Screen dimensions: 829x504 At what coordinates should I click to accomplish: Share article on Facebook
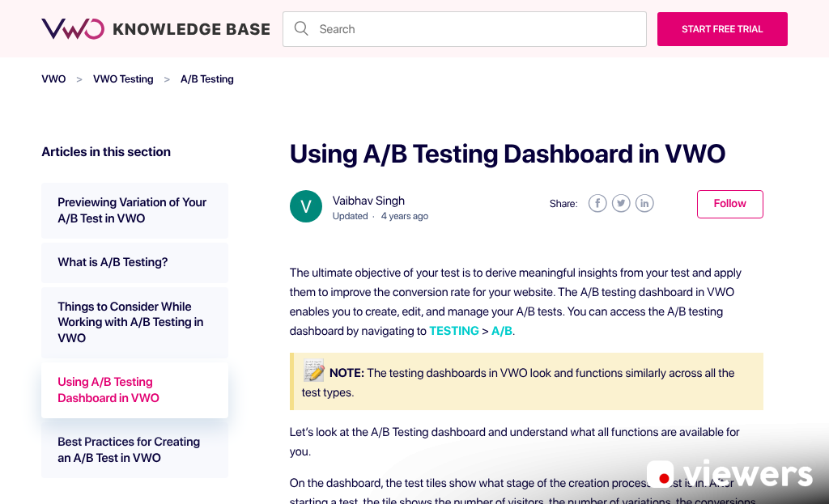pyautogui.click(x=597, y=203)
